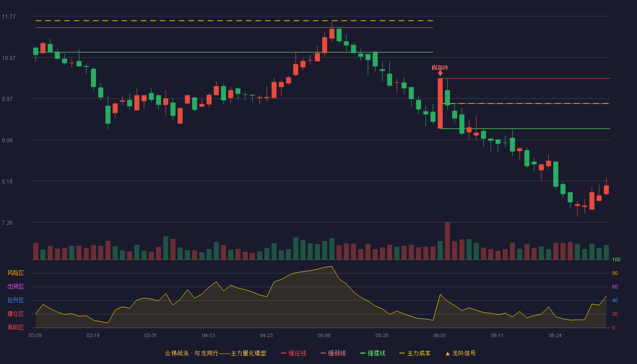Click the magenta 60 indicator scale value
This screenshot has width=637, height=364.
[x=615, y=287]
